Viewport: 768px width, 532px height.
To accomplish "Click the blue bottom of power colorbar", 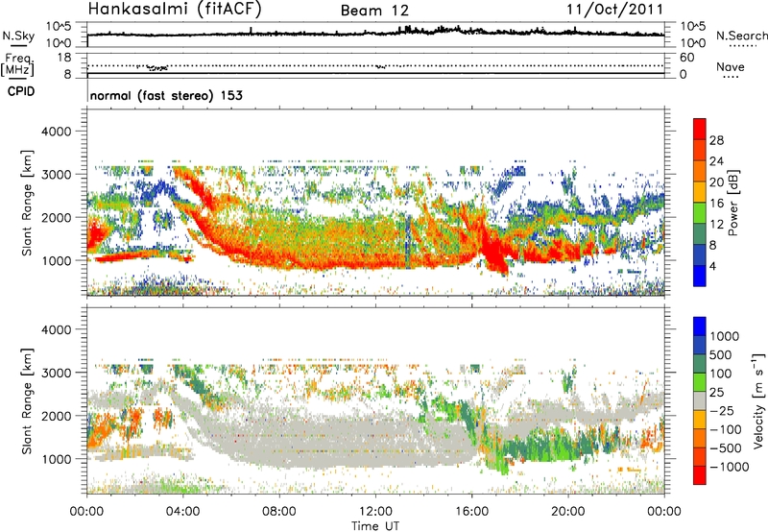I will tap(700, 276).
